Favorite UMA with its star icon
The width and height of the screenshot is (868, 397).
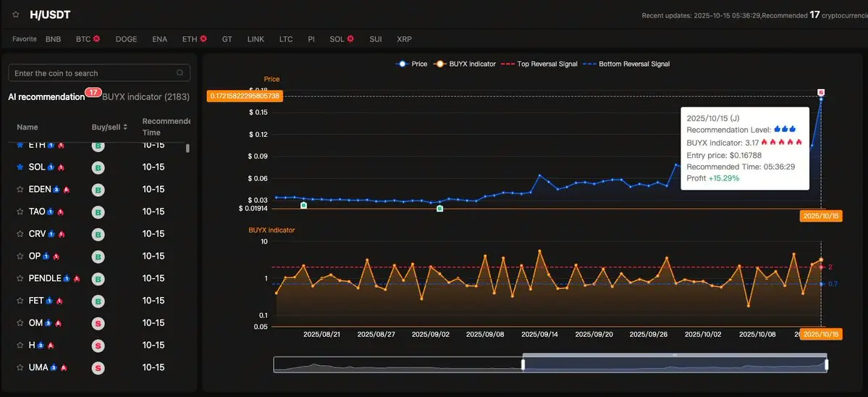pos(20,367)
